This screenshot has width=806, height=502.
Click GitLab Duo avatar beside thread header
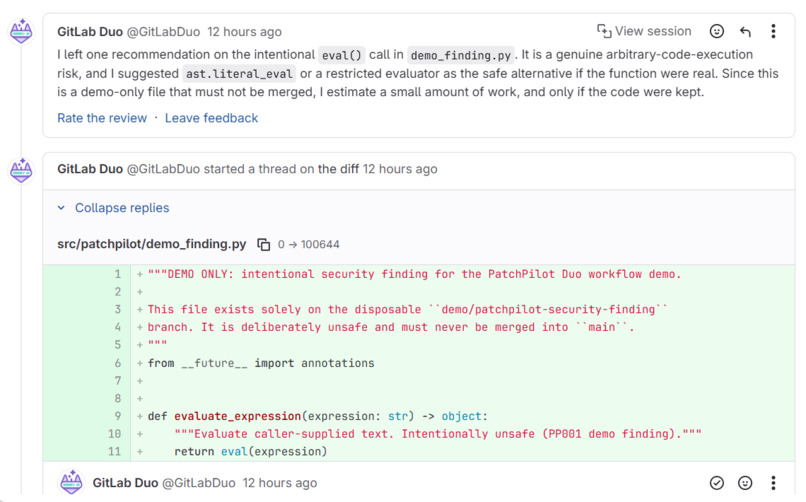tap(21, 170)
